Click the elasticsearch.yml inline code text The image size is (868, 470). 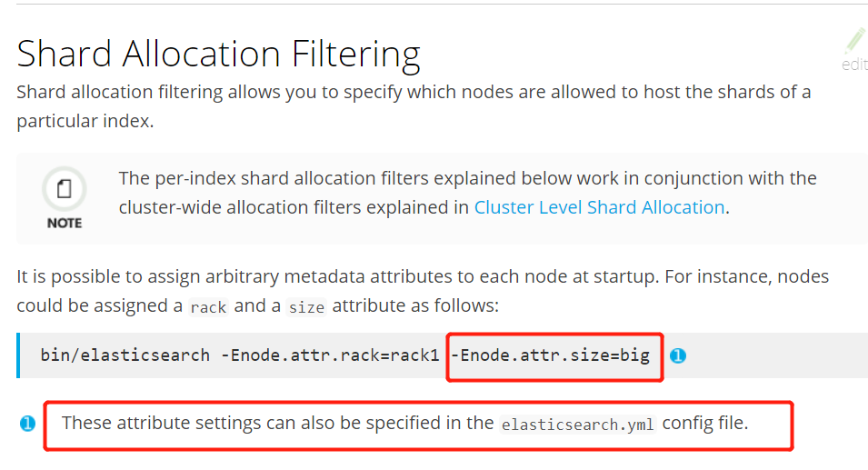[x=577, y=424]
